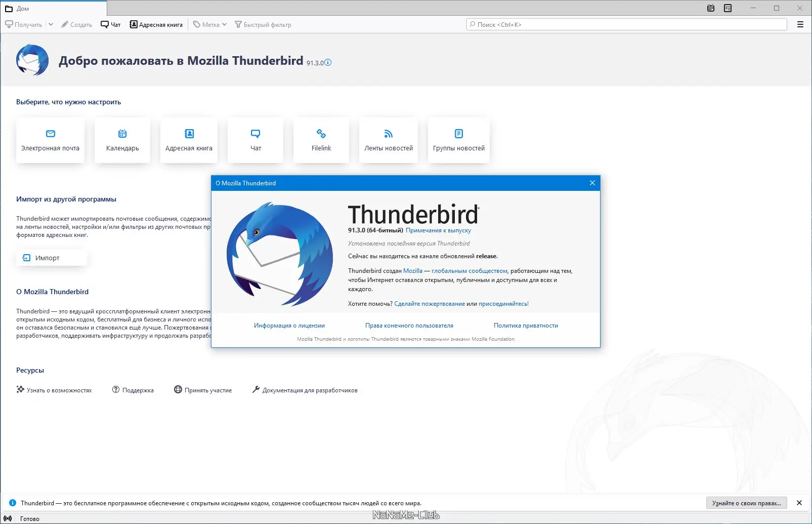Open the hamburger application menu

click(x=800, y=24)
